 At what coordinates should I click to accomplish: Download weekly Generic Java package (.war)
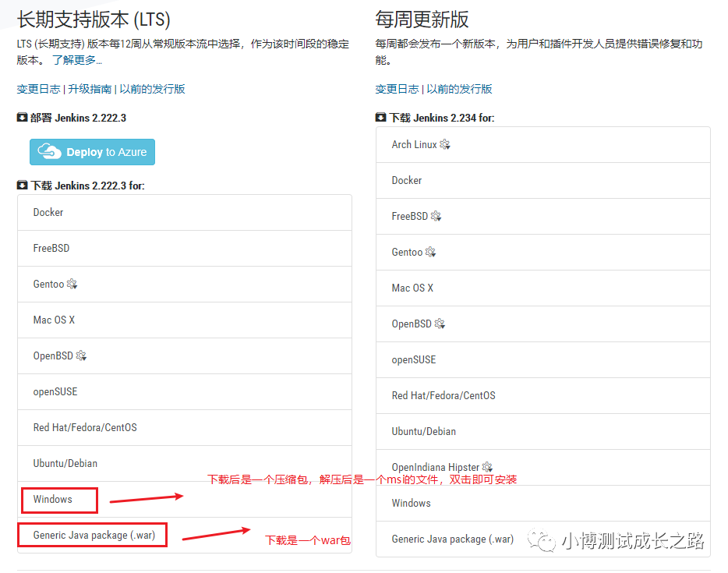click(543, 539)
